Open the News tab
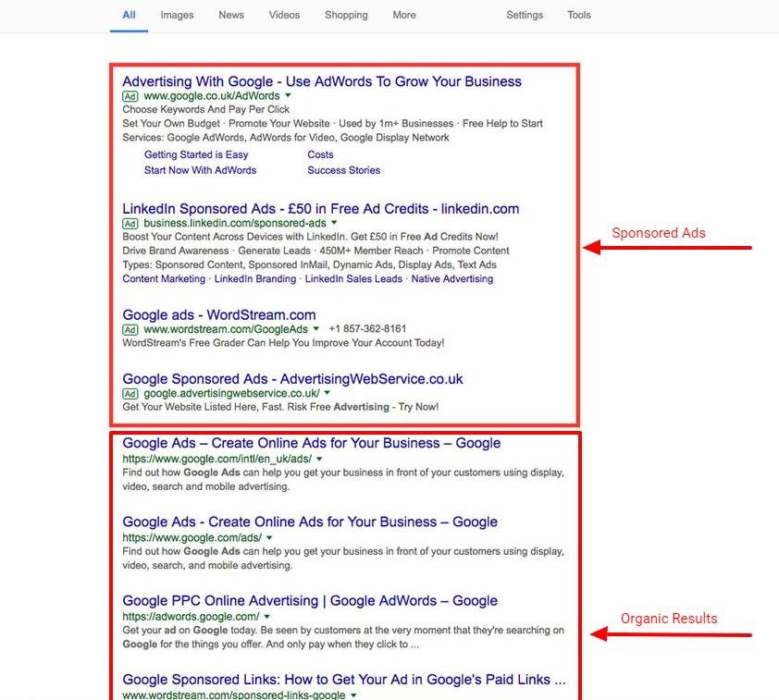Image resolution: width=779 pixels, height=700 pixels. pyautogui.click(x=231, y=15)
